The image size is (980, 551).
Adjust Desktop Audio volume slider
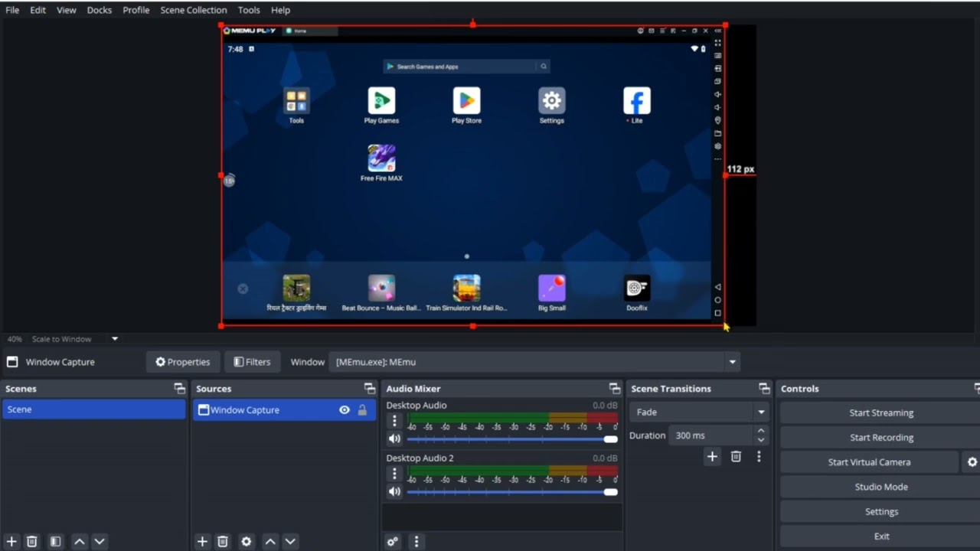click(x=511, y=439)
